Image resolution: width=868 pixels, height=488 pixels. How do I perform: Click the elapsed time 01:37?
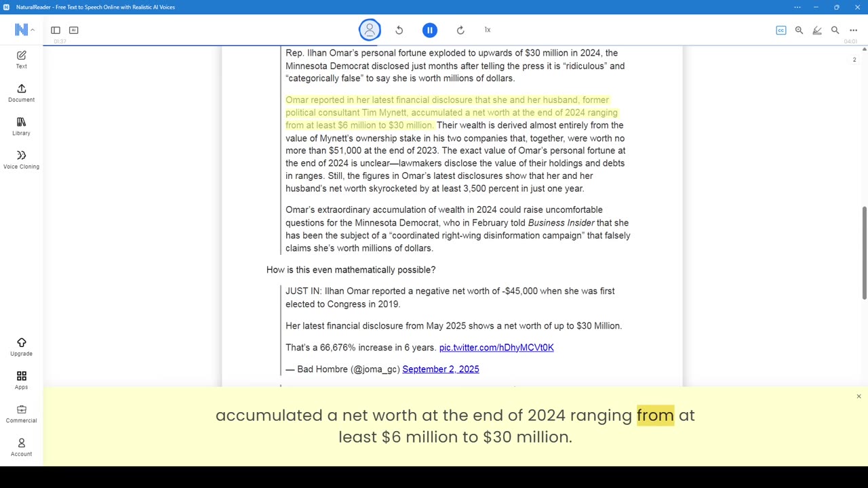(60, 42)
